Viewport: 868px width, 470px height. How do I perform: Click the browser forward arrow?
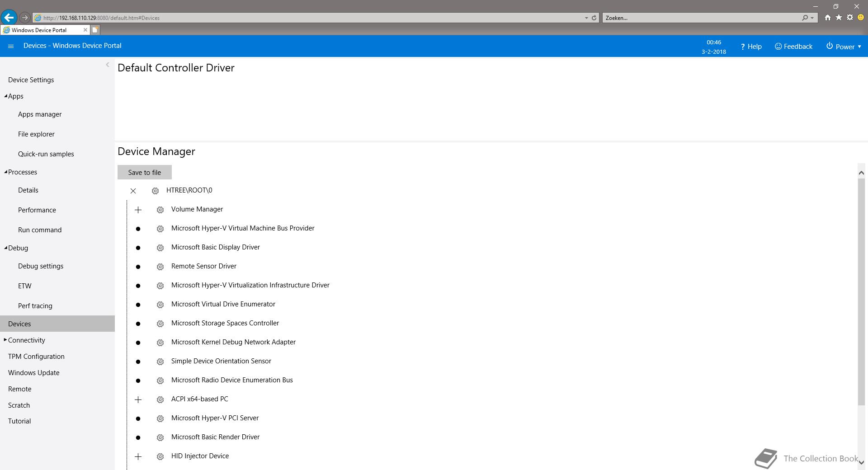[25, 18]
